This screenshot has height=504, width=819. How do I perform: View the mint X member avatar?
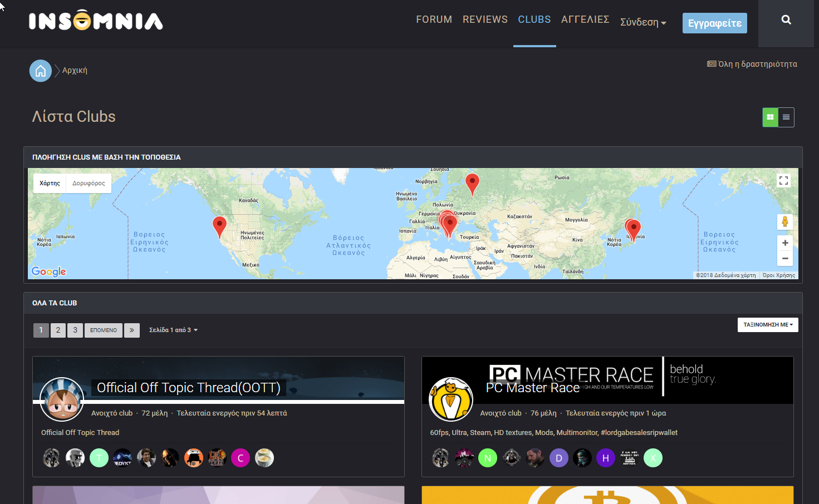click(653, 458)
